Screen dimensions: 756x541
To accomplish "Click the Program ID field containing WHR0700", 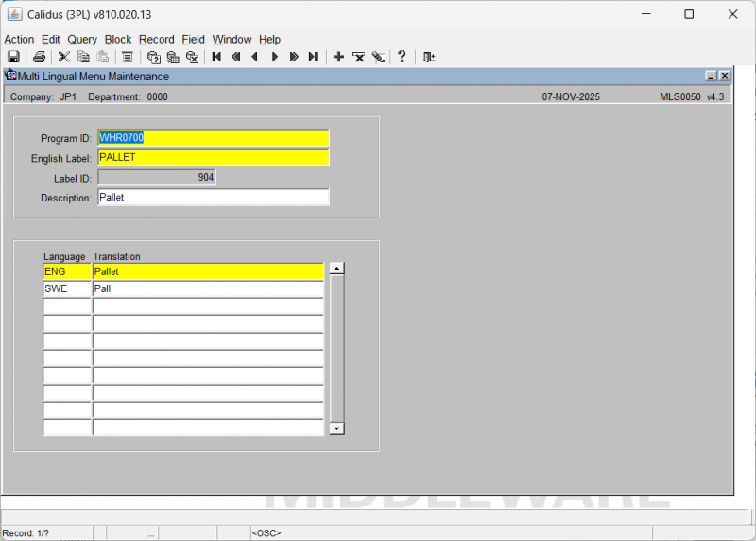I will tap(213, 138).
